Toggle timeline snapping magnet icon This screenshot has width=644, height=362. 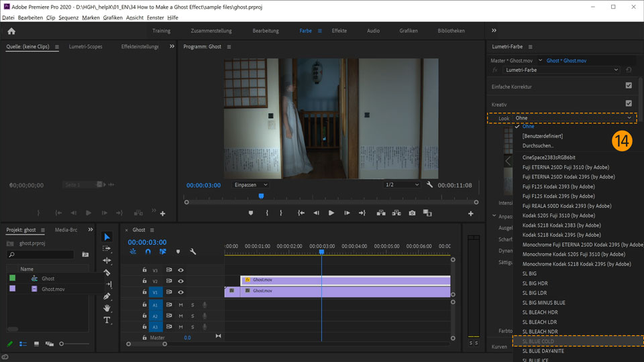[x=148, y=251]
